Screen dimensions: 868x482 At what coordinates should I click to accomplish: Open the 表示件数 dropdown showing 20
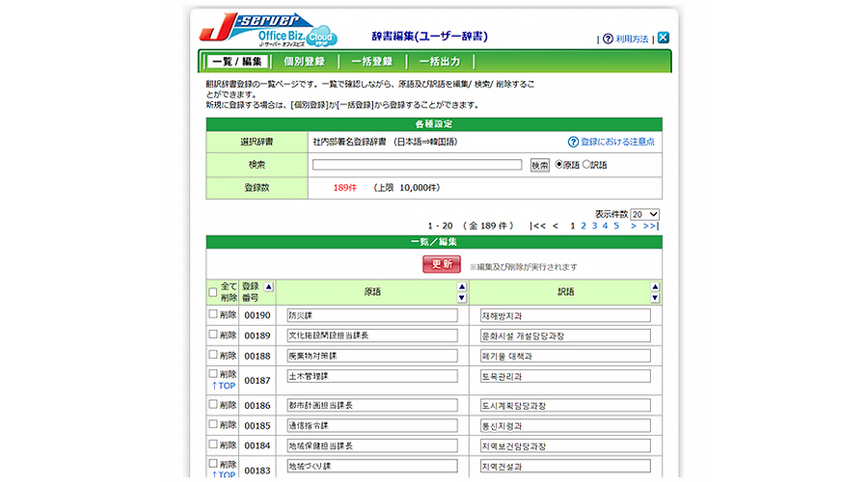pos(644,214)
